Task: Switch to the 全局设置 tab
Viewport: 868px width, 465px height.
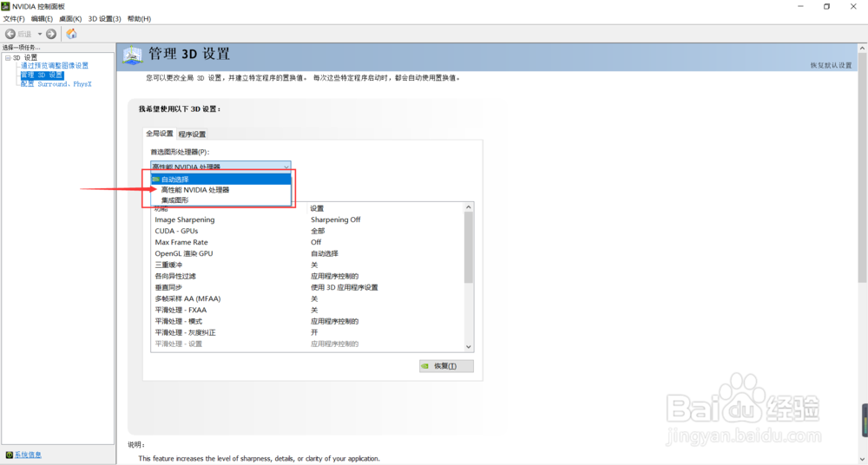Action: pyautogui.click(x=160, y=134)
